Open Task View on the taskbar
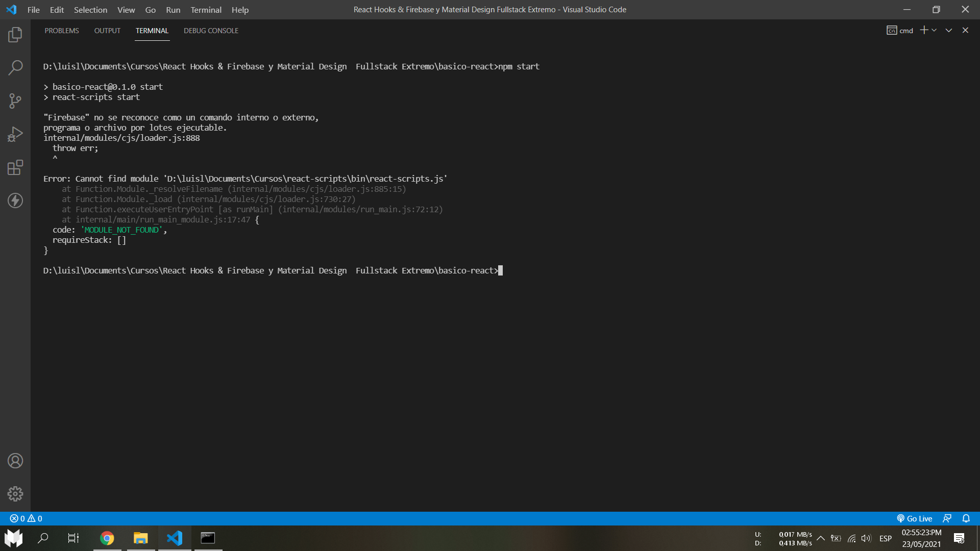Screen dimensions: 980x551 coord(73,538)
